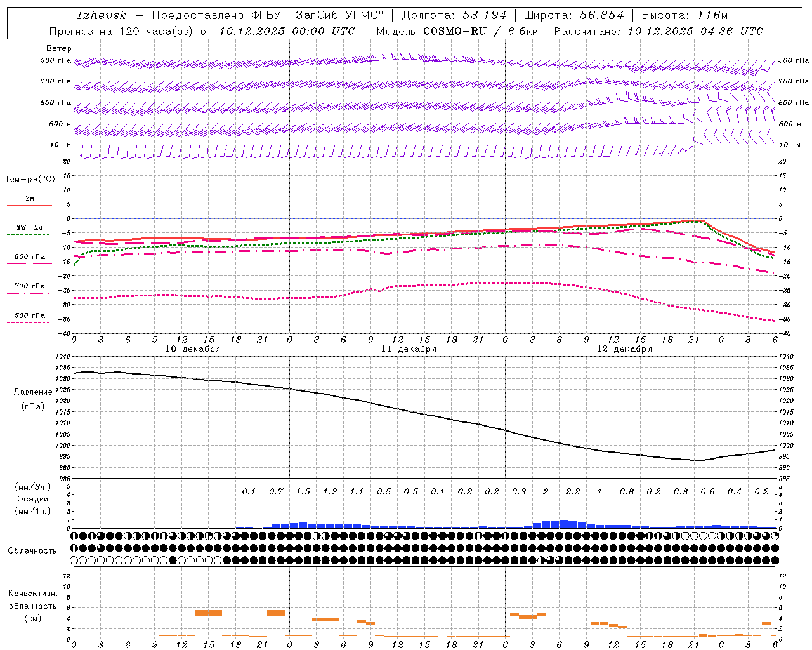This screenshot has width=812, height=650.
Task: Click the 0.6 precipitation amount value
Action: click(x=707, y=492)
